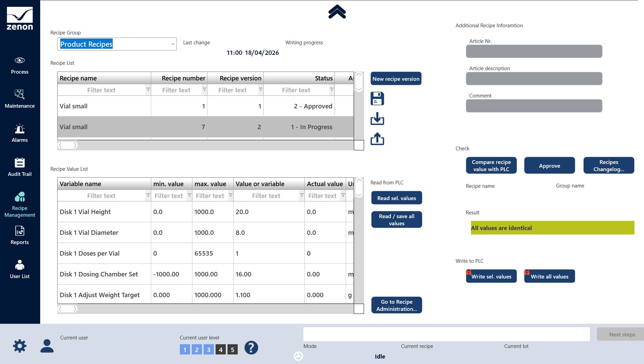
Task: Open the Recipe Group dropdown
Action: pos(173,44)
